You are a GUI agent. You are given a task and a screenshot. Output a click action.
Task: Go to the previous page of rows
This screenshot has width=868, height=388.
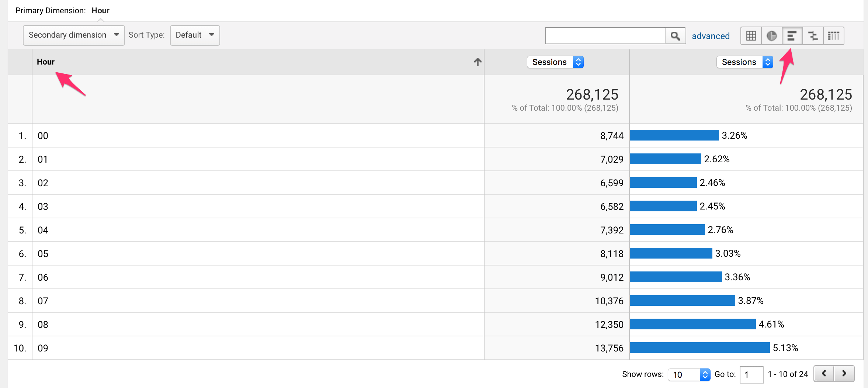824,374
